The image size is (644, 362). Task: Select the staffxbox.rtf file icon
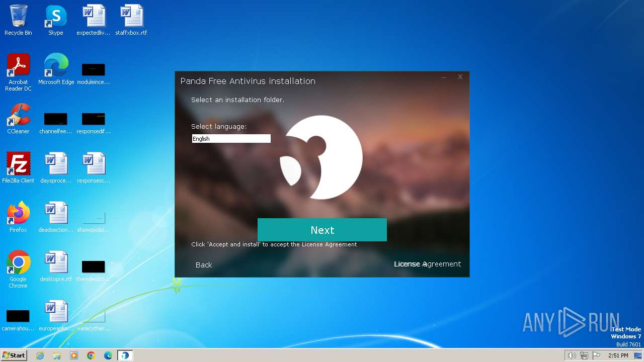(131, 20)
